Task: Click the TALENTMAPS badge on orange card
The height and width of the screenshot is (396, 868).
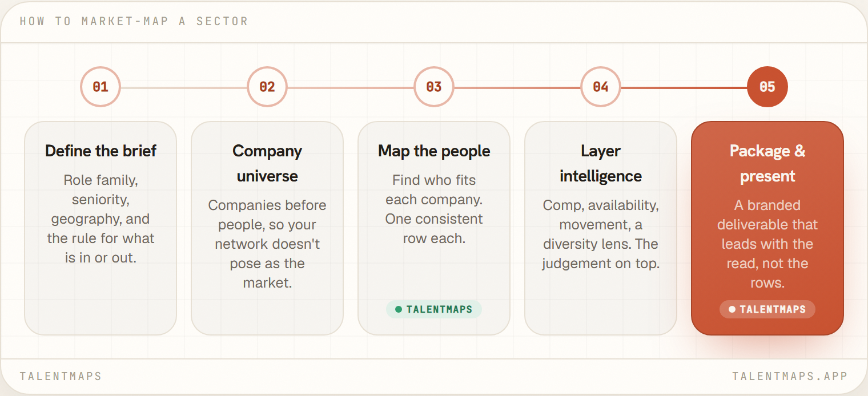Action: click(x=767, y=310)
